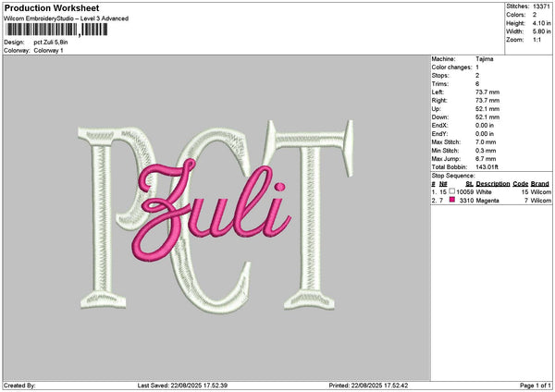The width and height of the screenshot is (555, 392).
Task: Click the Down 52.1 mm value
Action: (x=487, y=117)
